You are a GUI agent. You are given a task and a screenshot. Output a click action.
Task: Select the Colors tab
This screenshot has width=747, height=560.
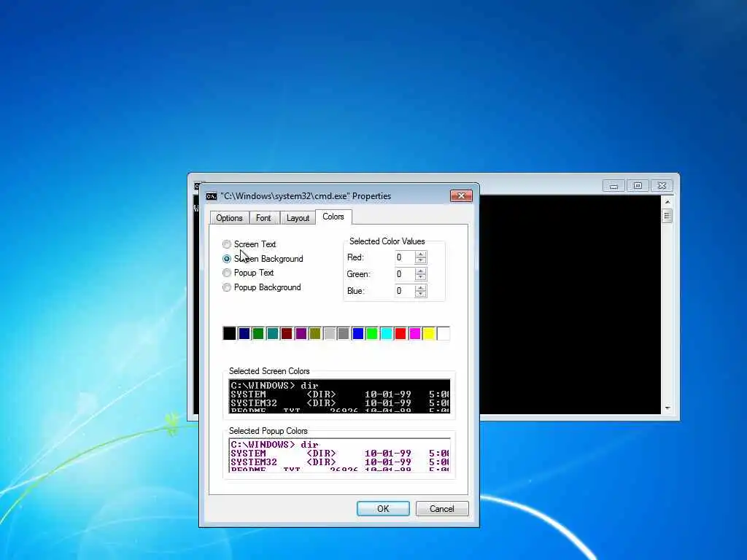[x=333, y=217]
